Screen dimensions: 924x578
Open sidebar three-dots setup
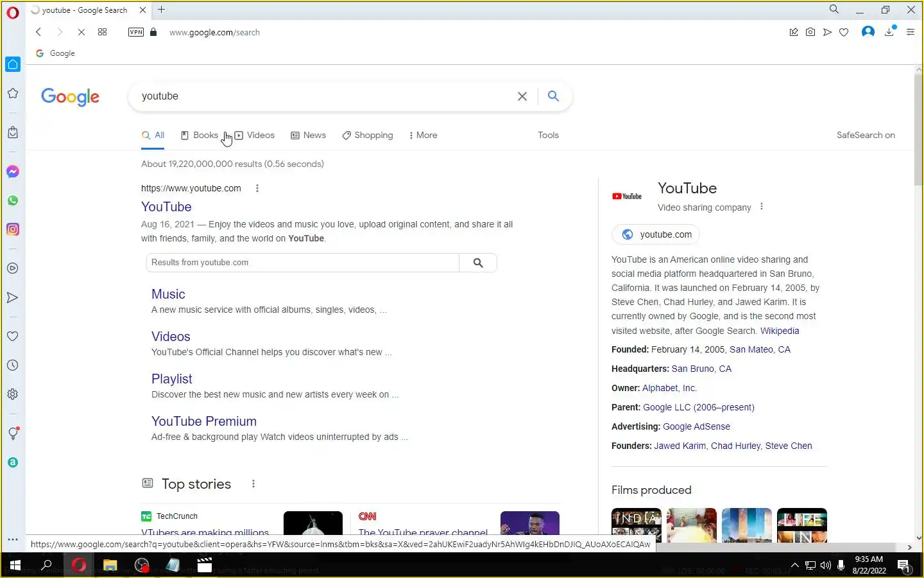[x=13, y=539]
